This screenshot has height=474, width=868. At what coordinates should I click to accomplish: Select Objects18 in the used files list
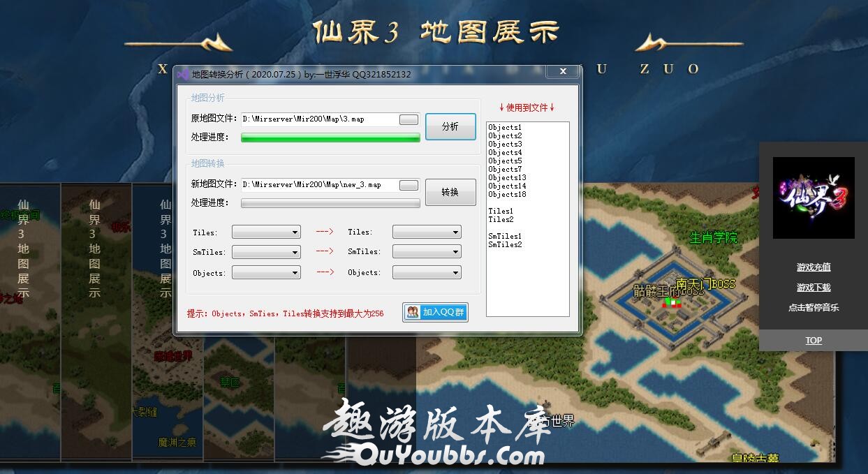click(x=507, y=195)
